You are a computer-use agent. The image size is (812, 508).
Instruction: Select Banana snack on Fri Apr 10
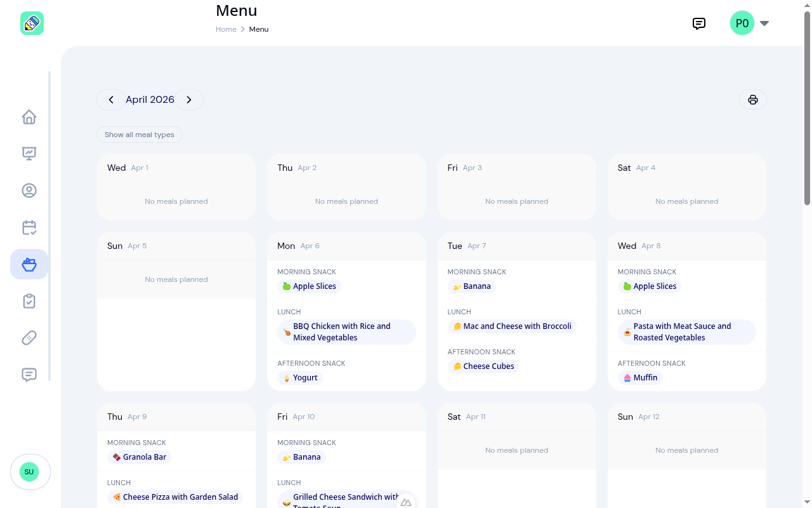301,457
